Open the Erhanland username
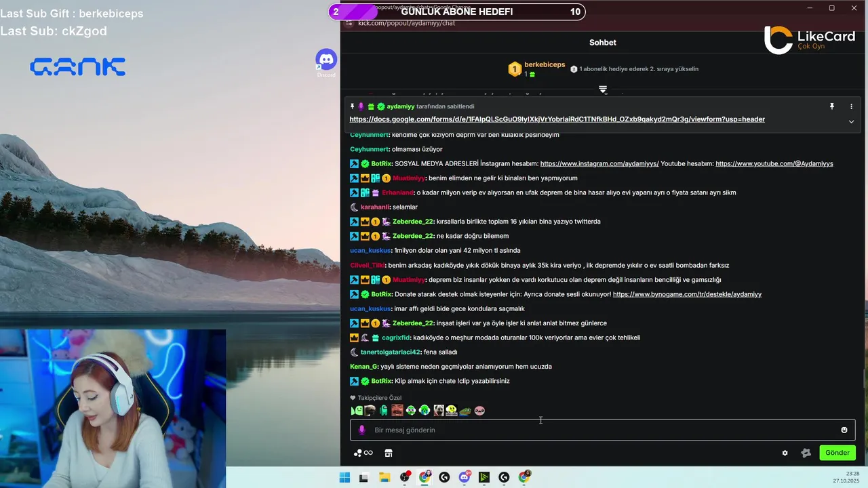The height and width of the screenshot is (488, 868). click(x=397, y=192)
